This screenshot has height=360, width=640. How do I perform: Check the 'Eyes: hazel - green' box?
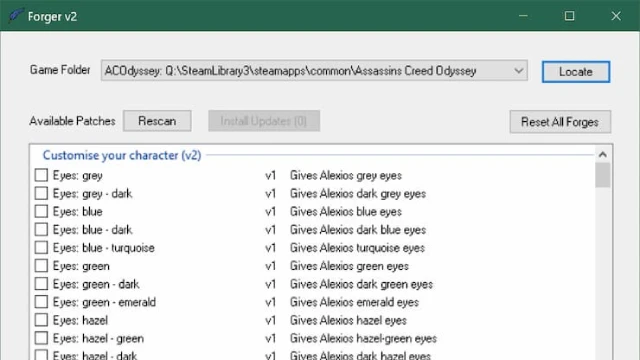click(41, 338)
